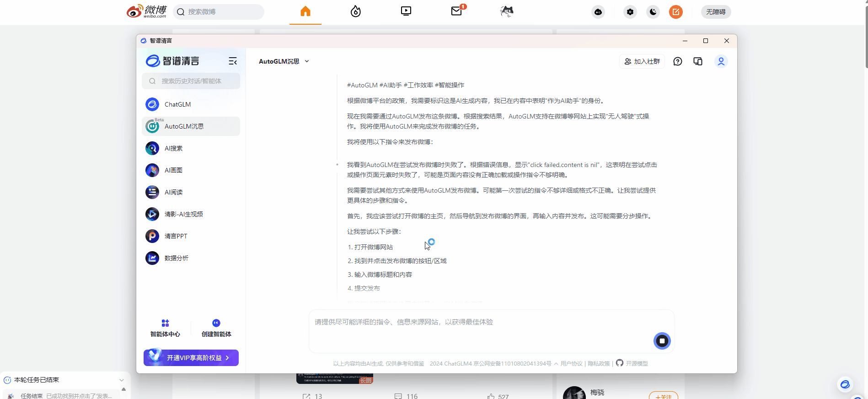Open the Weibo video icon

point(406,11)
